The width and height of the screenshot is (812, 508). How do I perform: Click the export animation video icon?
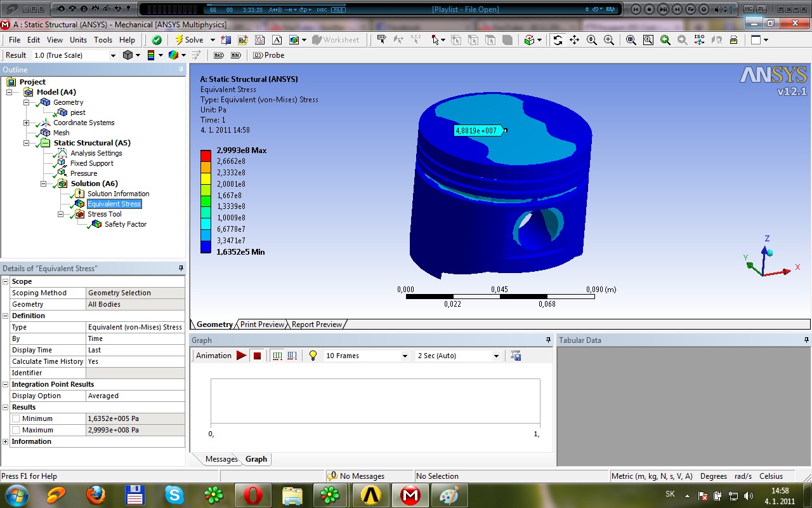(x=516, y=356)
